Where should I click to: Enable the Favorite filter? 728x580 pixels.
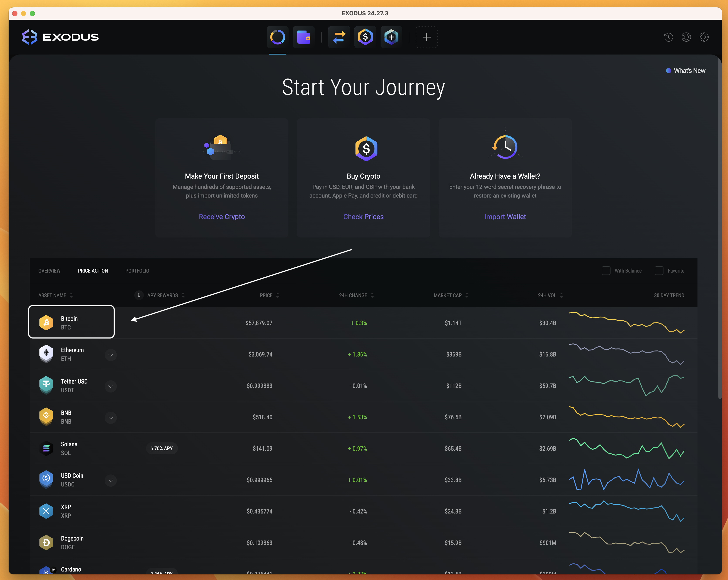[659, 271]
